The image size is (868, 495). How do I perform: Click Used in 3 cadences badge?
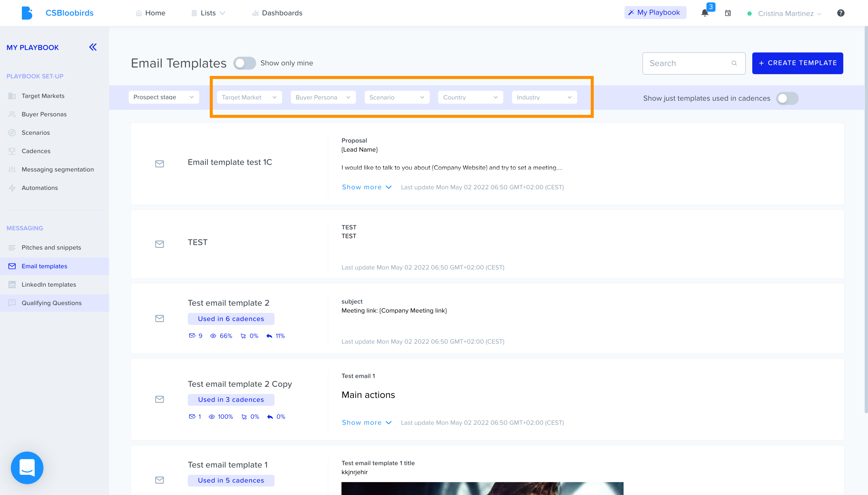pyautogui.click(x=231, y=400)
